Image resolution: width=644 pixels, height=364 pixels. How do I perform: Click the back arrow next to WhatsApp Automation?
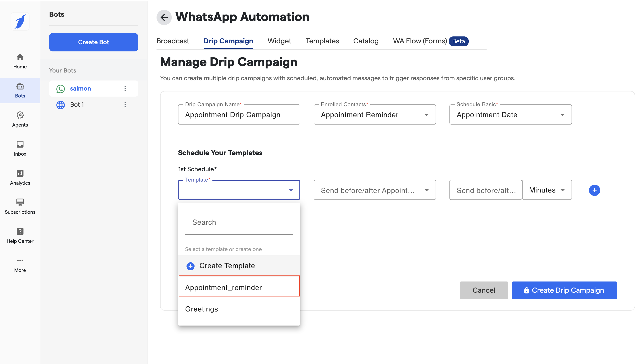[164, 17]
